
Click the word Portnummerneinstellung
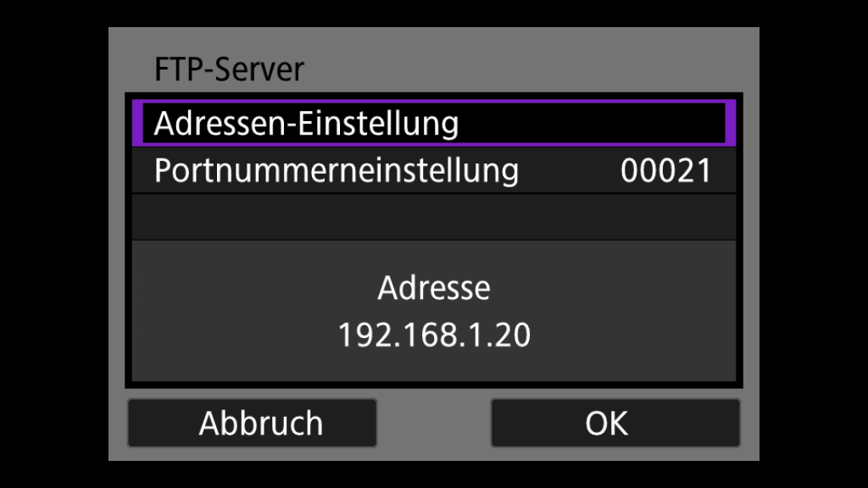337,170
